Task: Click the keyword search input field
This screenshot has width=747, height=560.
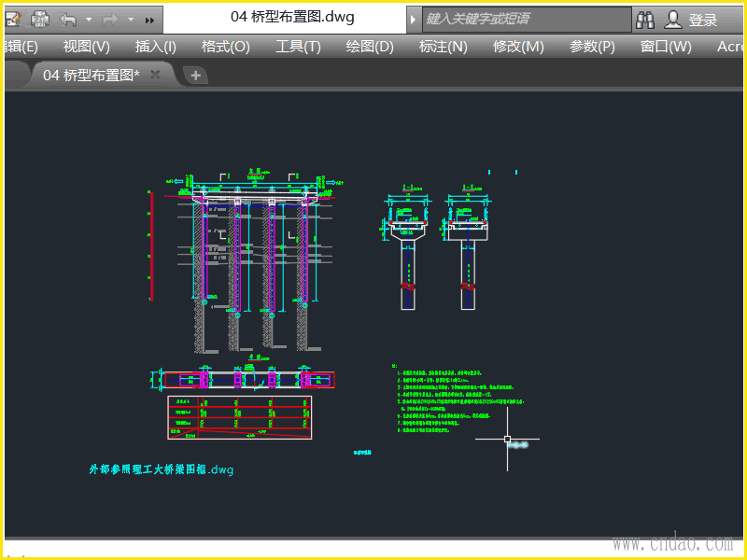Action: pyautogui.click(x=523, y=19)
